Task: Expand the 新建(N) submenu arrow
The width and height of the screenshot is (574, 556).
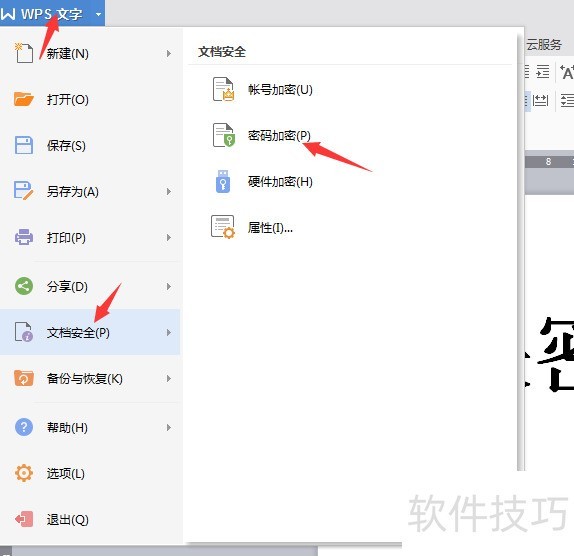Action: 169,53
